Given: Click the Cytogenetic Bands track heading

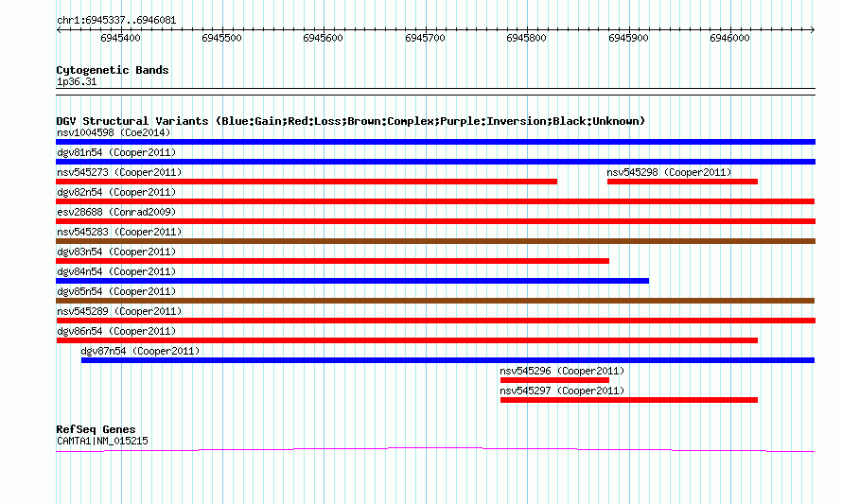Looking at the screenshot, I should click(x=113, y=70).
